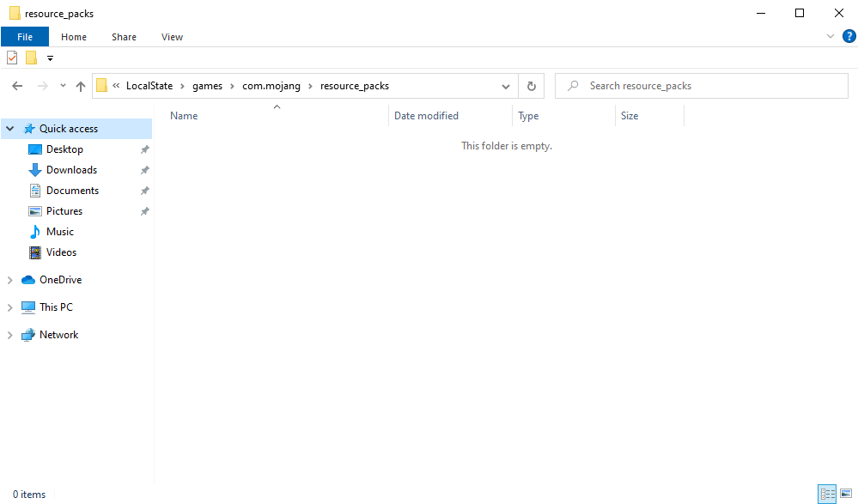This screenshot has height=504, width=858.
Task: Expand the chevron after games breadcrumb
Action: [233, 86]
